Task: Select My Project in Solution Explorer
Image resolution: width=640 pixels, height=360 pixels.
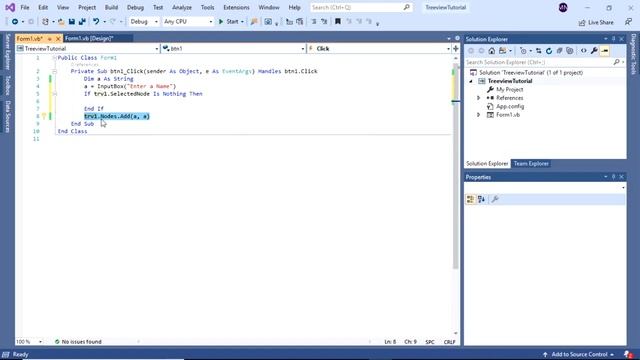Action: [x=509, y=89]
